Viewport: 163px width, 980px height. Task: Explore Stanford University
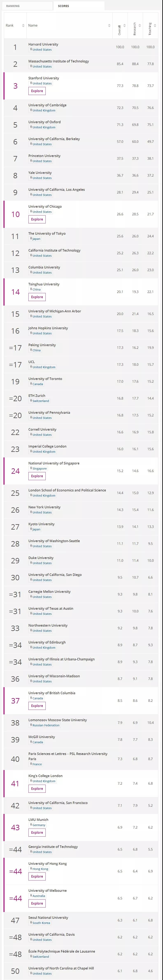pos(37,91)
